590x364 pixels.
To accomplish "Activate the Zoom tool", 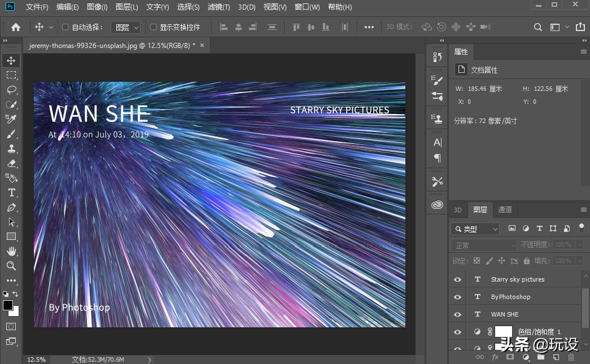I will pyautogui.click(x=11, y=266).
